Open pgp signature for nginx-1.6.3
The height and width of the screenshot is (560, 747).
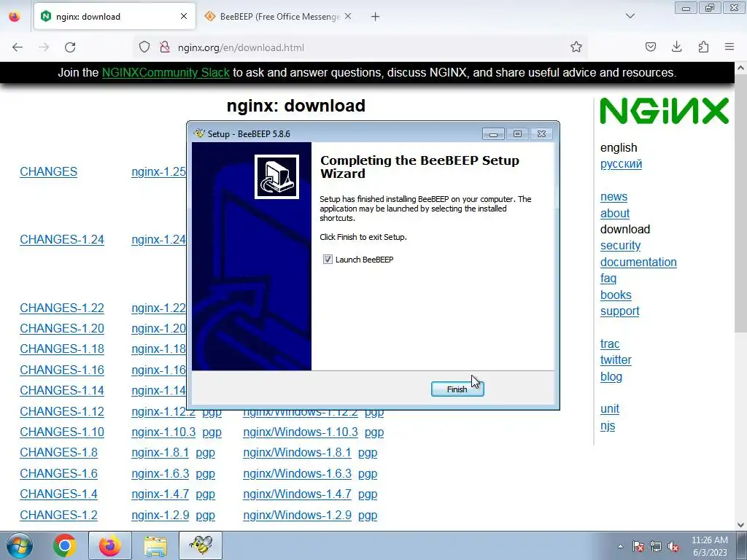tap(205, 474)
